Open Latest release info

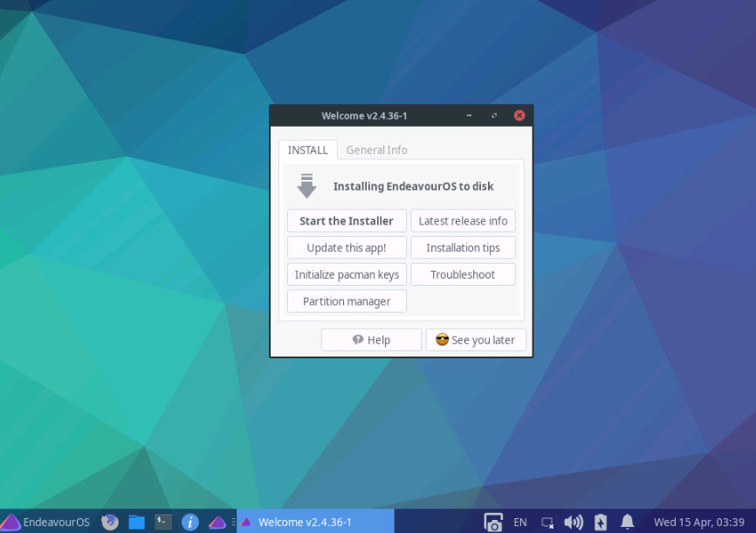(x=463, y=221)
